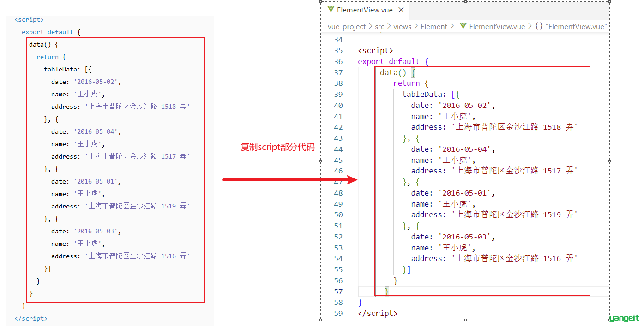The image size is (644, 327).
Task: Click the opening <script> tag in the docs sample
Action: (x=29, y=20)
